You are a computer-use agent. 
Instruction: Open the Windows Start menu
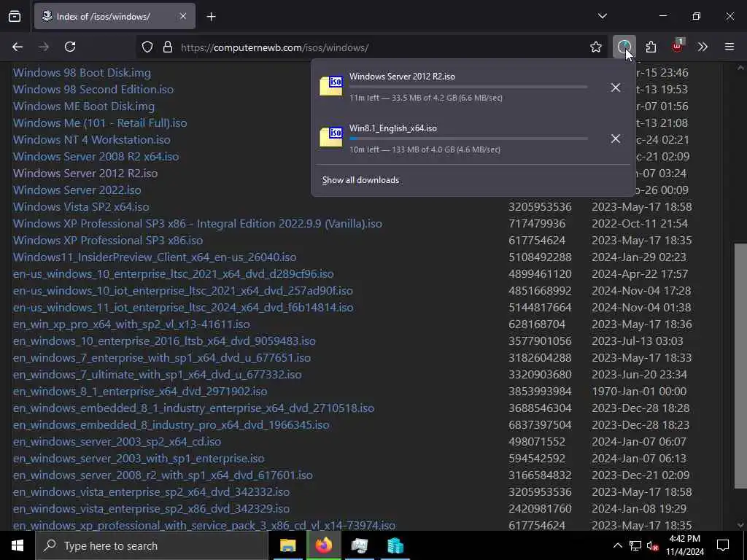pyautogui.click(x=18, y=545)
